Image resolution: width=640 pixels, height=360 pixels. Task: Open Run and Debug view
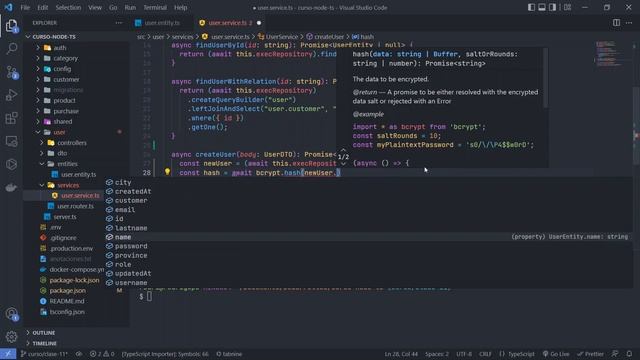[x=11, y=95]
